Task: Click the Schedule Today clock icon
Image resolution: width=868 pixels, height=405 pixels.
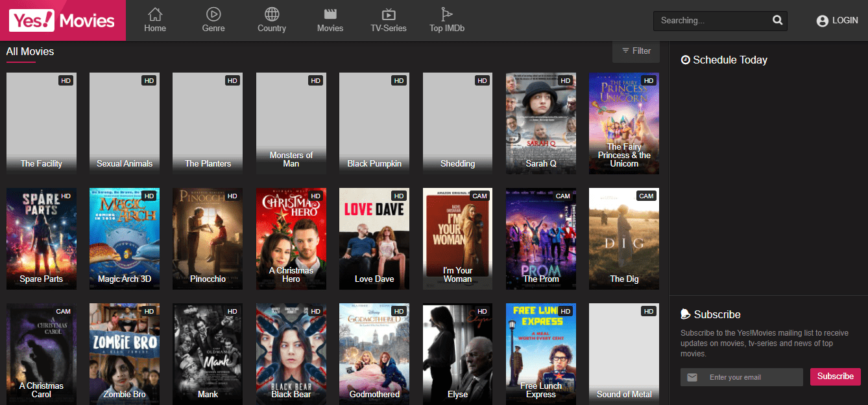Action: [686, 60]
